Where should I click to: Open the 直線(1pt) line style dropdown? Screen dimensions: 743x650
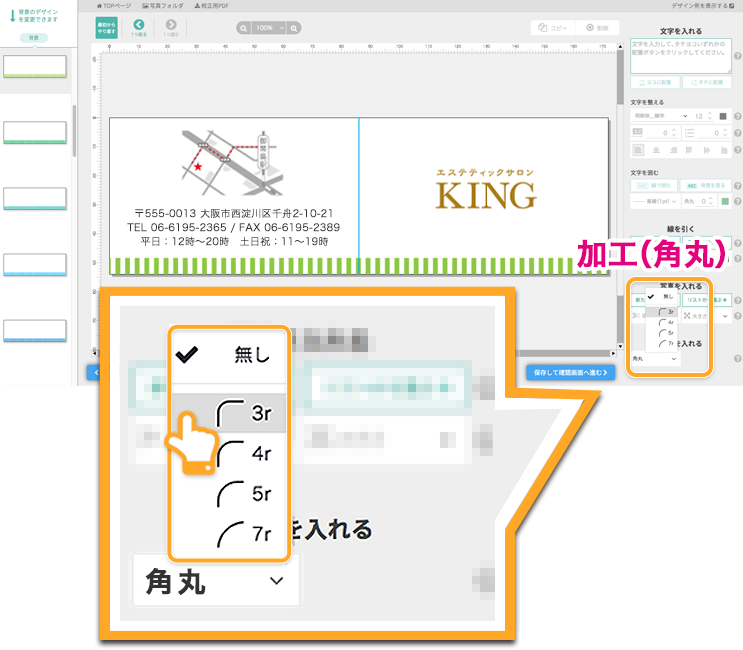click(x=655, y=201)
